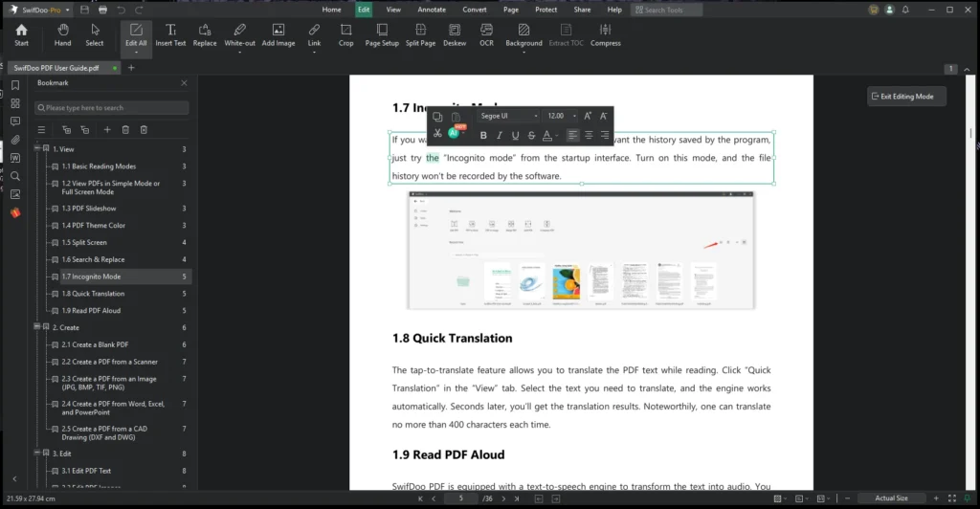Viewport: 980px width, 509px height.
Task: Run the Deskew tool
Action: point(455,35)
